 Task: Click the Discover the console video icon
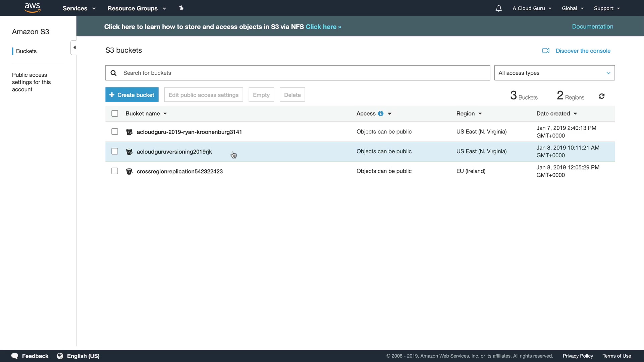[x=546, y=51]
